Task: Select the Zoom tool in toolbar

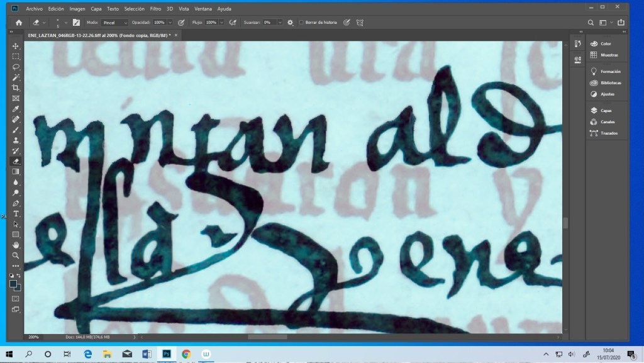Action: (x=16, y=255)
